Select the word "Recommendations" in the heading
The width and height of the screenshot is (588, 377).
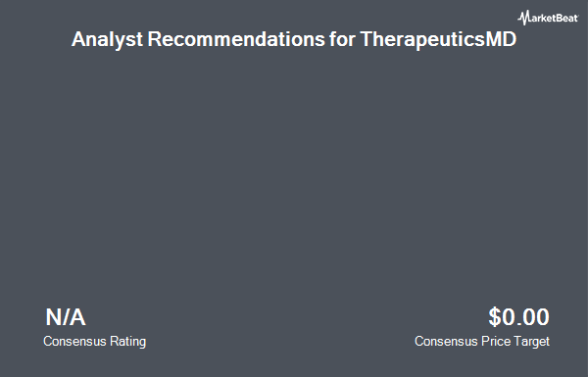[x=236, y=38]
